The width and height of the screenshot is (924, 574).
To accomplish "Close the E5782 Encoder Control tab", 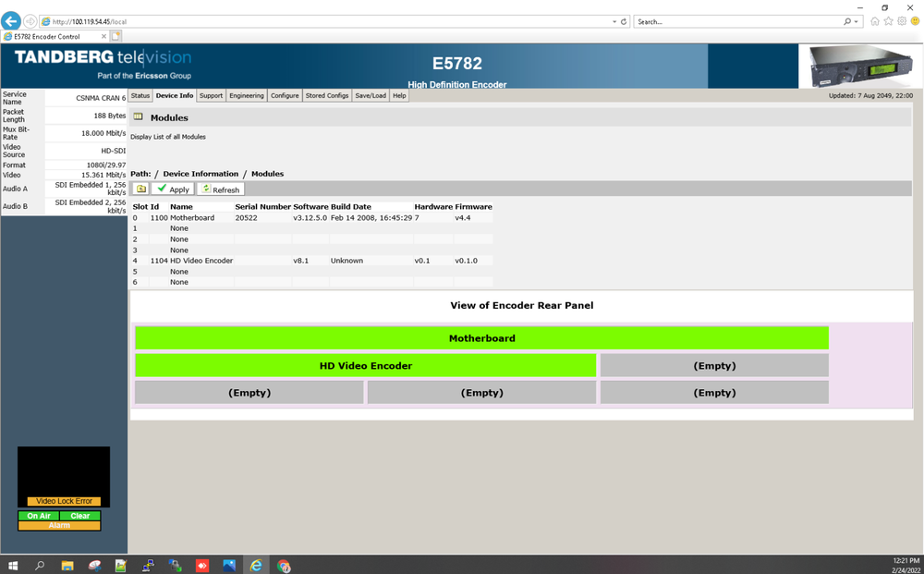I will coord(103,37).
